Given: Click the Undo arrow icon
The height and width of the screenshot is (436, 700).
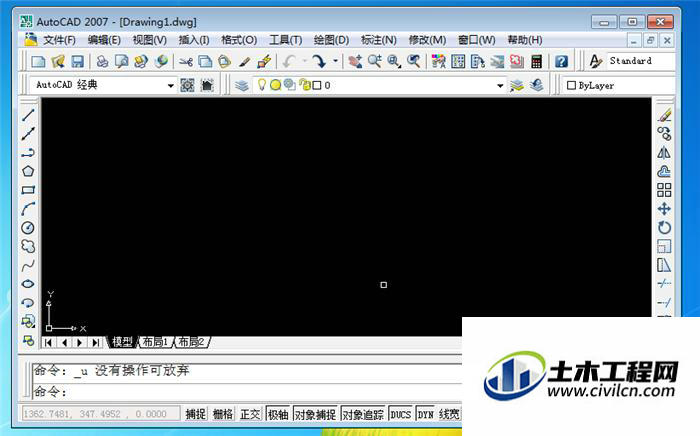Looking at the screenshot, I should coord(290,61).
